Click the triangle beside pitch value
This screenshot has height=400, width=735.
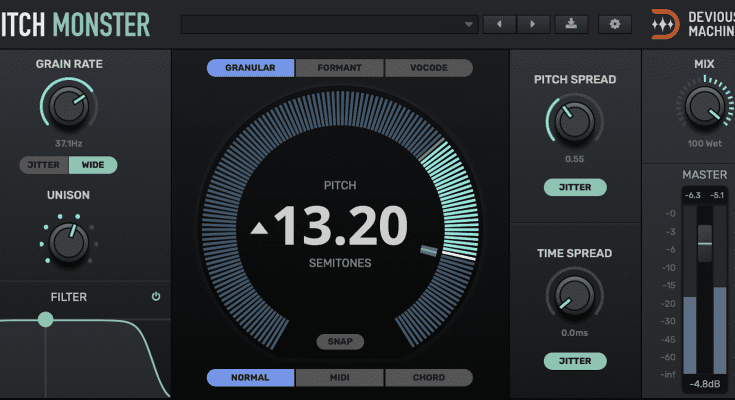pos(259,229)
